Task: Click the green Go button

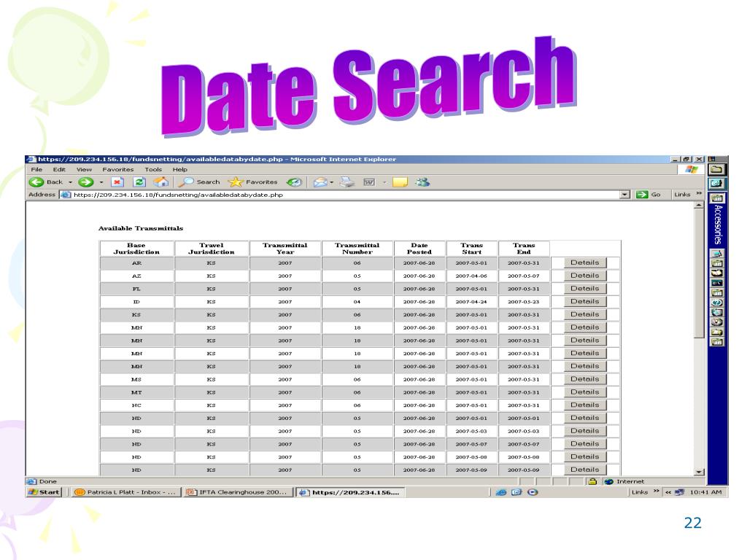Action: tap(649, 195)
